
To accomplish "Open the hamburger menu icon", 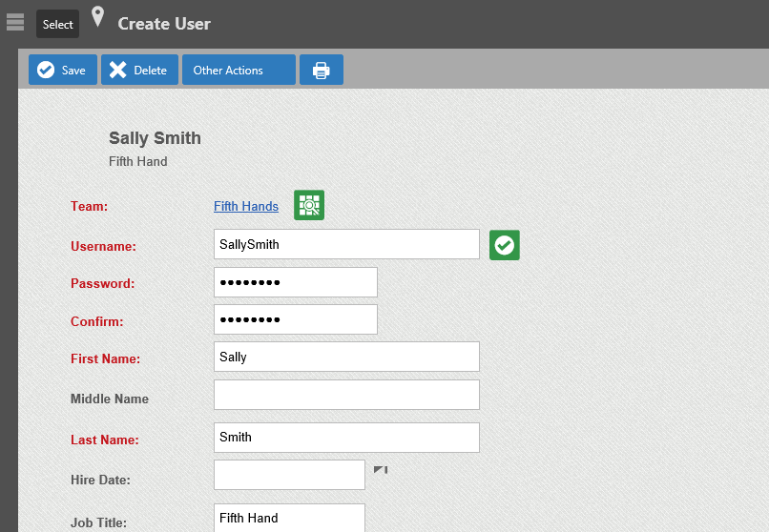I will 15,22.
